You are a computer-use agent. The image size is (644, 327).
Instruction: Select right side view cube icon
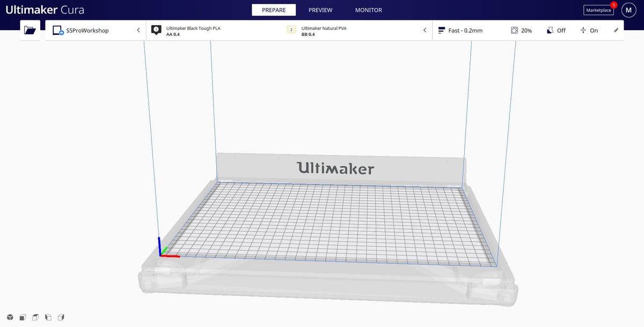click(61, 317)
